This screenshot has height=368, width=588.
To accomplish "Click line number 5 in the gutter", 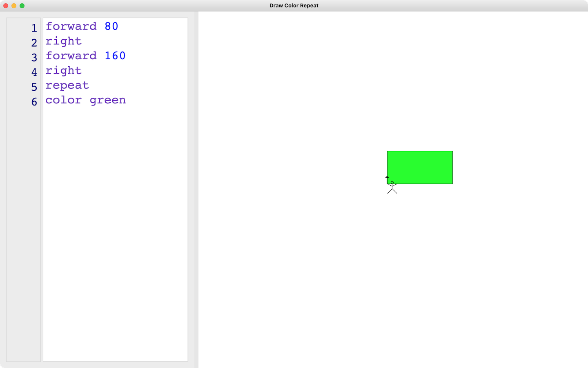I will [x=34, y=87].
